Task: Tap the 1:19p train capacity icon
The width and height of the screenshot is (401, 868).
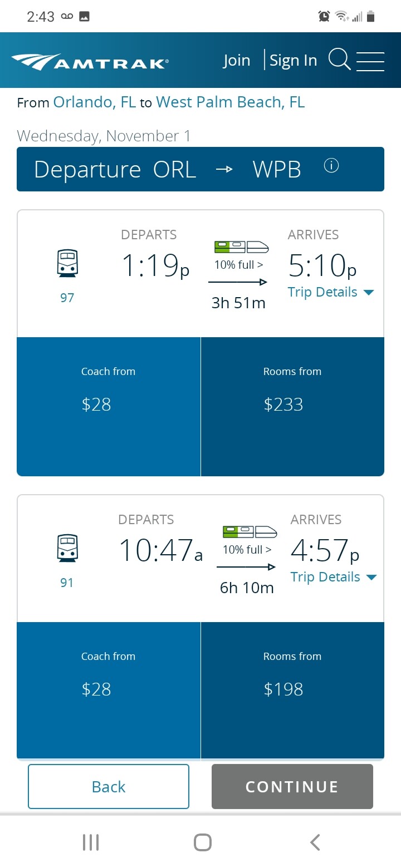Action: coord(242,246)
